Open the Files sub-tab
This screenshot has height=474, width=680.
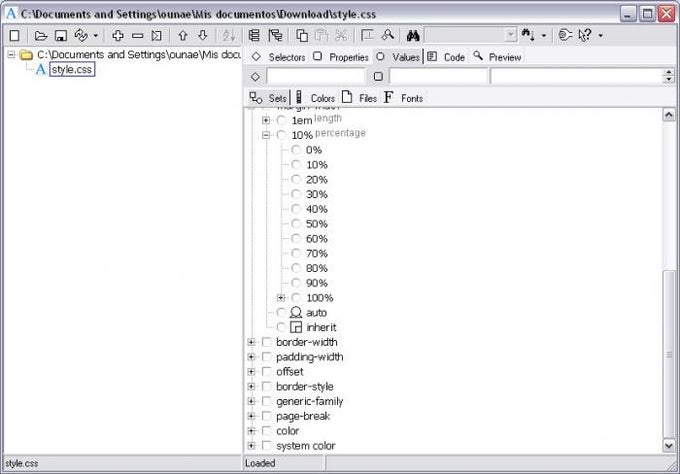click(360, 98)
